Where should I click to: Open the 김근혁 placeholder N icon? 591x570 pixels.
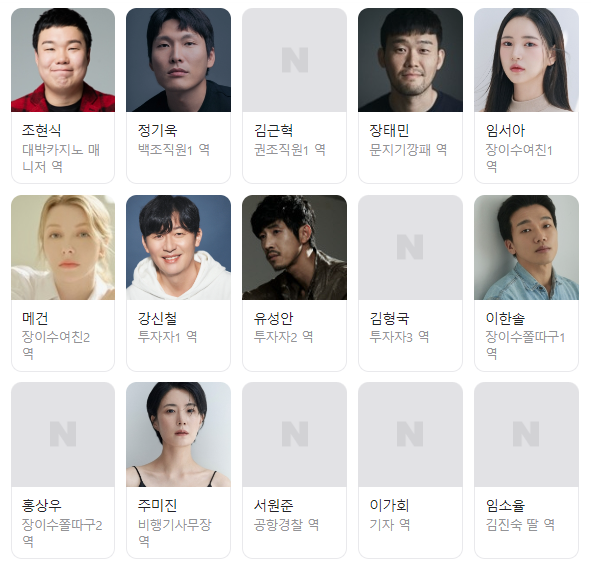coord(295,60)
